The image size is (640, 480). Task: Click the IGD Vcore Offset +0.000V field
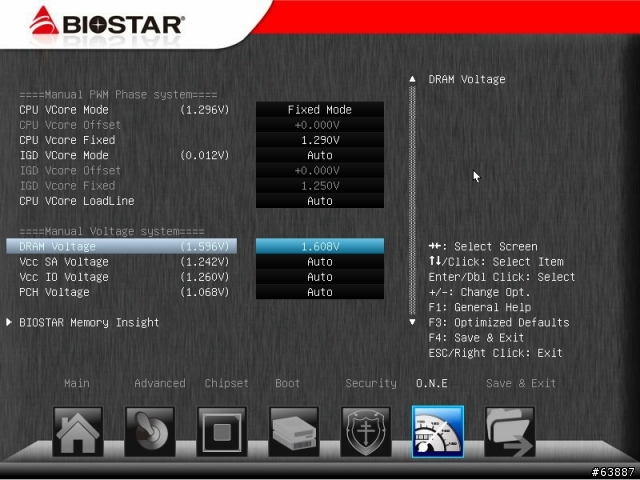(x=320, y=170)
